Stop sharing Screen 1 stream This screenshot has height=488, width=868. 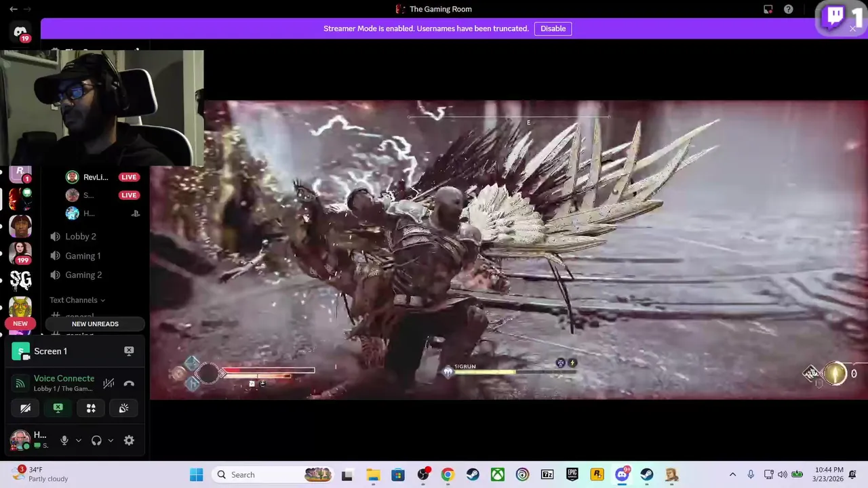tap(129, 351)
